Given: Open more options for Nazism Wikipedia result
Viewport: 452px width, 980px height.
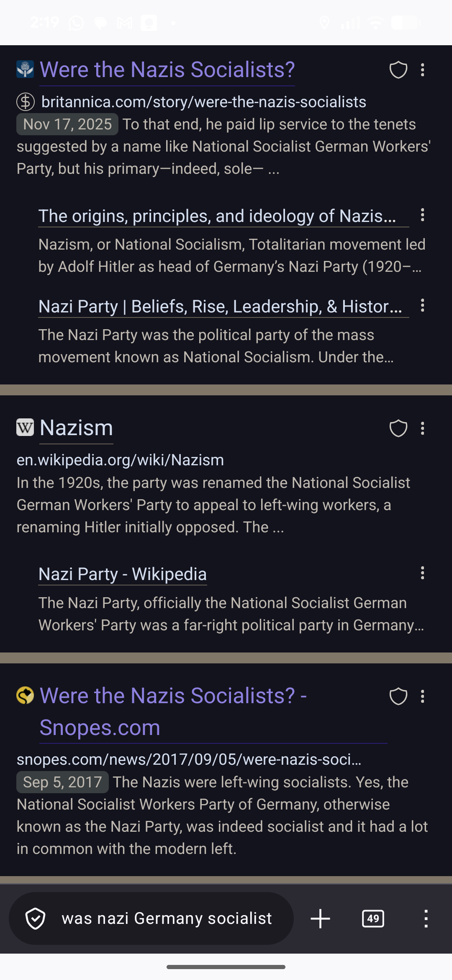Looking at the screenshot, I should pos(423,428).
